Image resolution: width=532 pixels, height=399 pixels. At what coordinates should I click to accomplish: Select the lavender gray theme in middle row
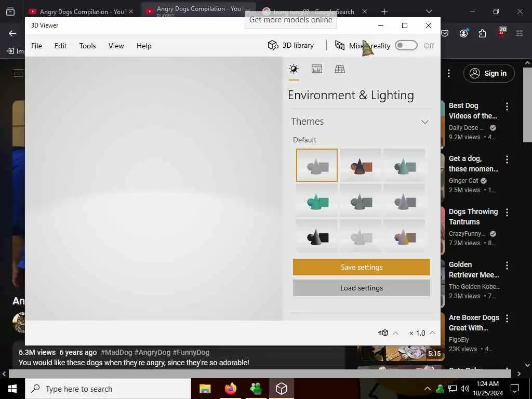coord(404,201)
